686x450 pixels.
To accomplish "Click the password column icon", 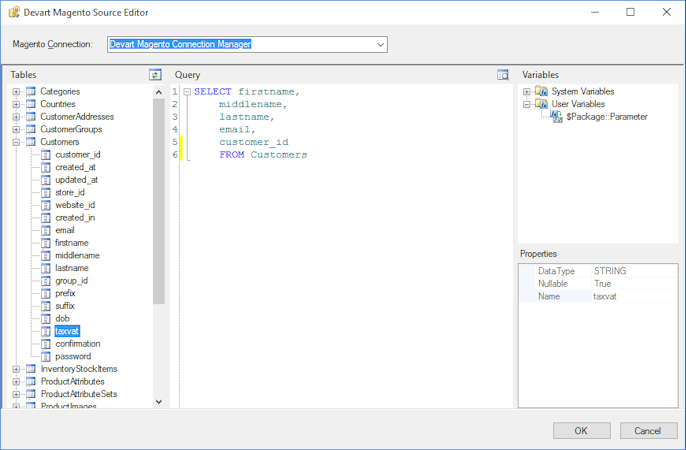I will click(46, 356).
